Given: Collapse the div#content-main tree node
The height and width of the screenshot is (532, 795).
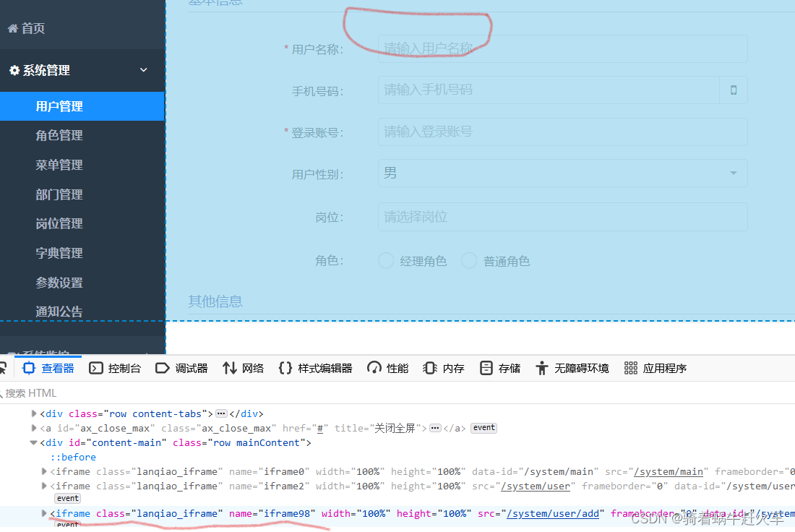Looking at the screenshot, I should coord(33,442).
